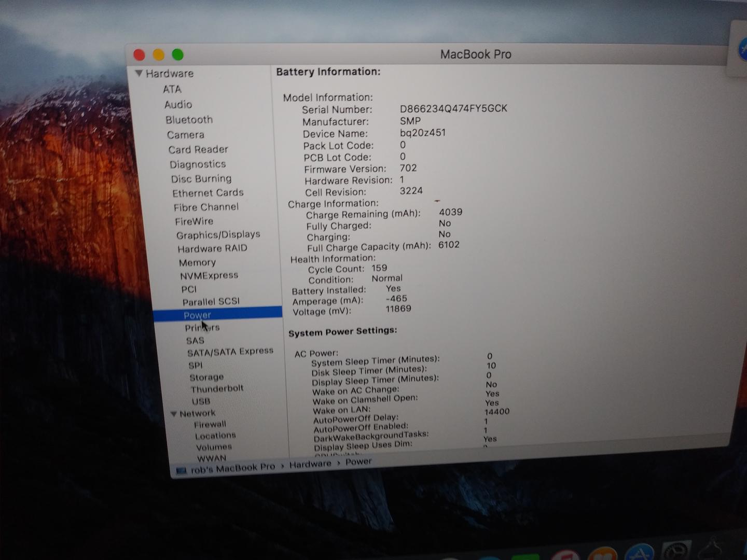Select Audio in the Hardware list
The width and height of the screenshot is (747, 560).
178,105
